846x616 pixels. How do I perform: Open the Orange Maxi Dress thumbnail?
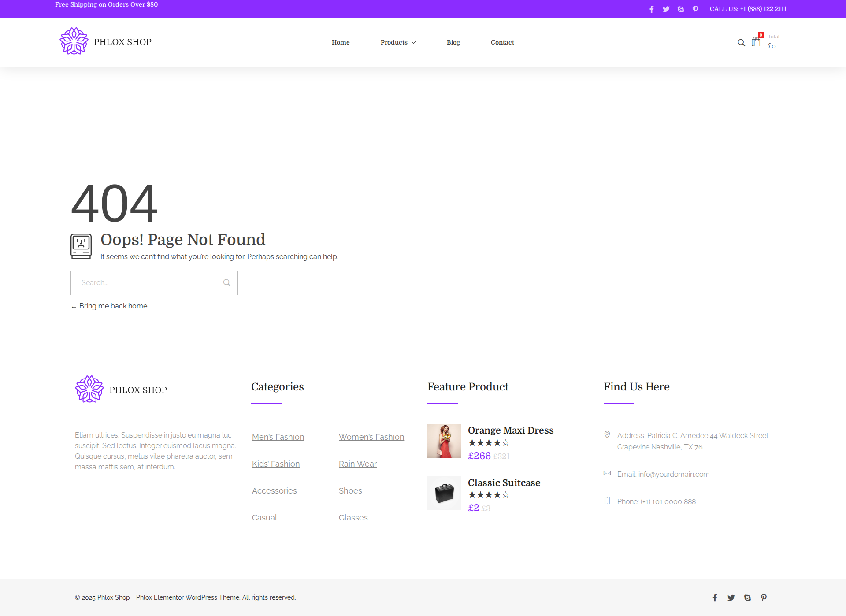point(444,441)
